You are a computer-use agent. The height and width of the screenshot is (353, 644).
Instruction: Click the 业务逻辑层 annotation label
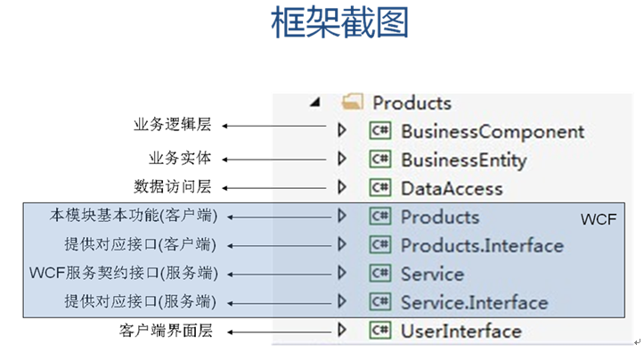tap(173, 125)
